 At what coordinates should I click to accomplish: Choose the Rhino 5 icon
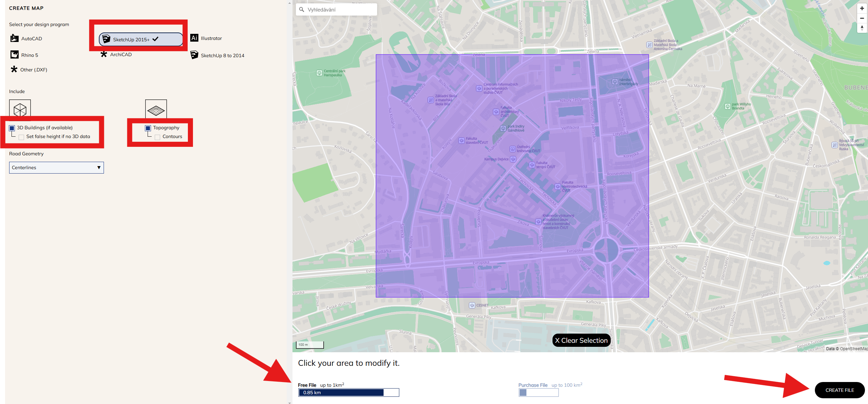[15, 55]
